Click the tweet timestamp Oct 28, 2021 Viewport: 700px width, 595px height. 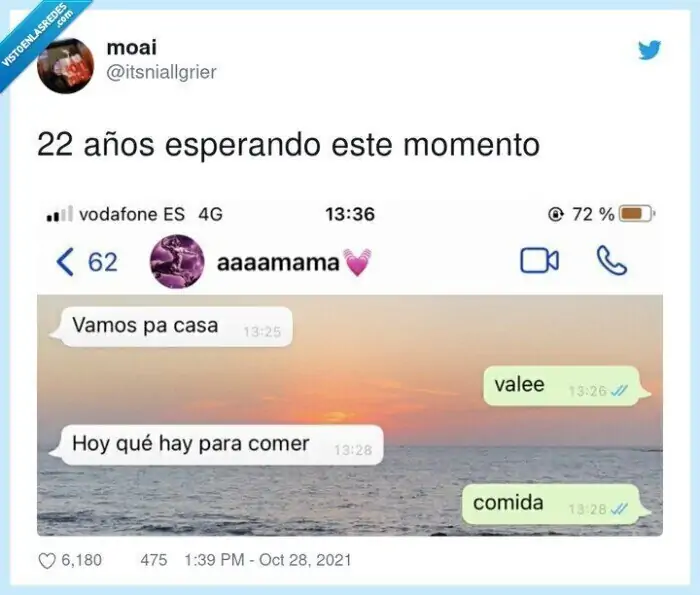(x=268, y=560)
